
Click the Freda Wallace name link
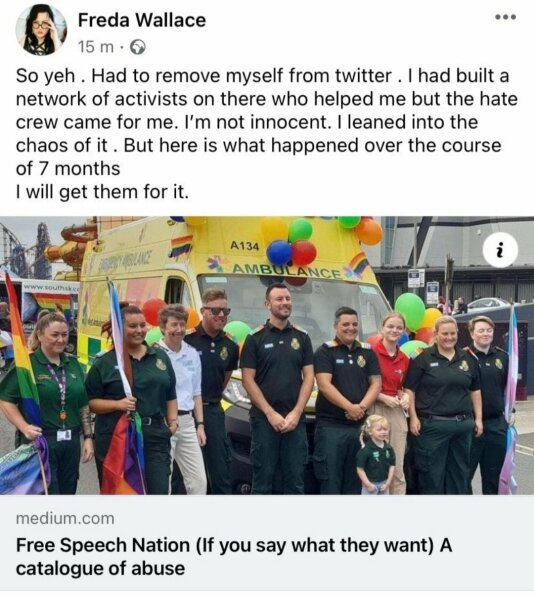tap(142, 20)
